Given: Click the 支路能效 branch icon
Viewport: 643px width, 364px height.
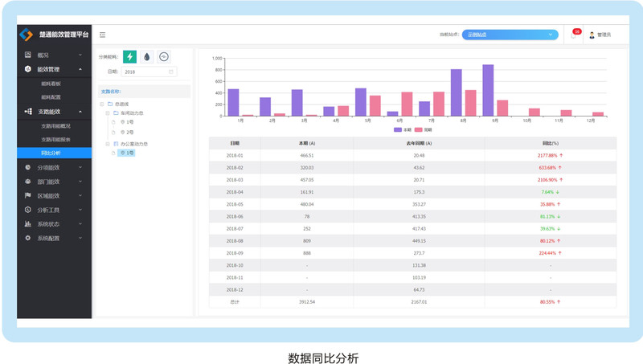Looking at the screenshot, I should point(28,111).
